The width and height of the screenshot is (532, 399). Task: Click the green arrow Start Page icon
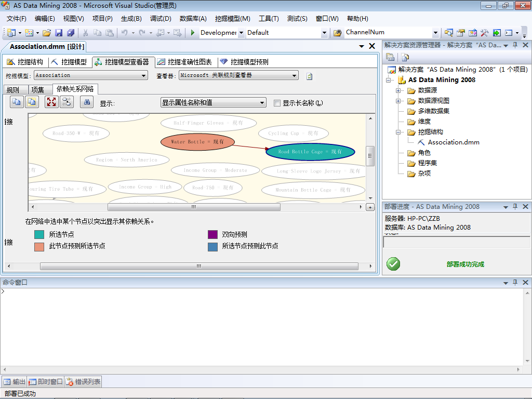pos(497,33)
